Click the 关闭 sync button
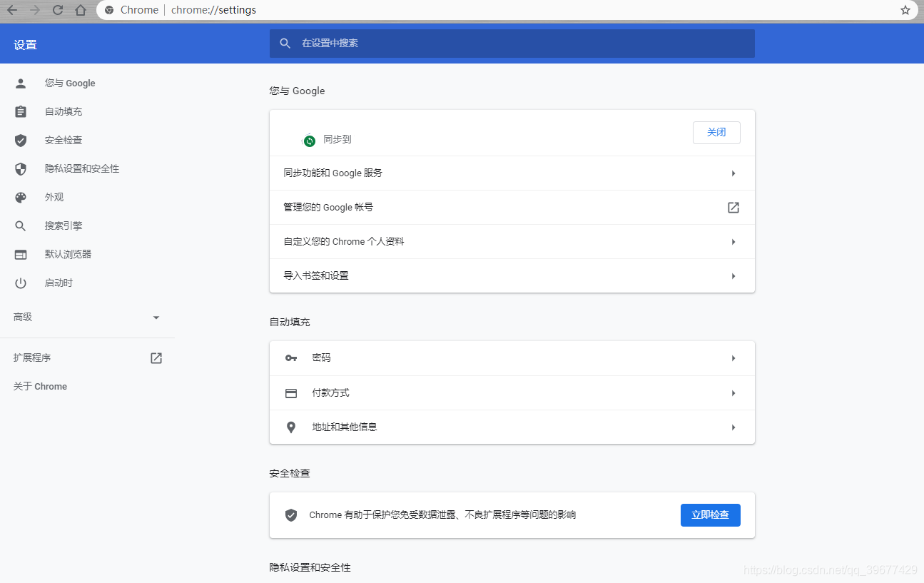The width and height of the screenshot is (924, 583). 716,133
